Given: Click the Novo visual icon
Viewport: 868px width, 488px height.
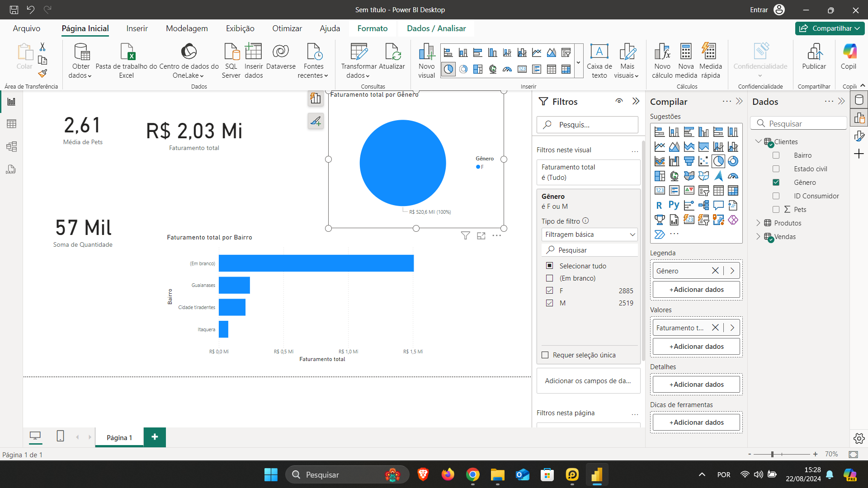Looking at the screenshot, I should (426, 52).
